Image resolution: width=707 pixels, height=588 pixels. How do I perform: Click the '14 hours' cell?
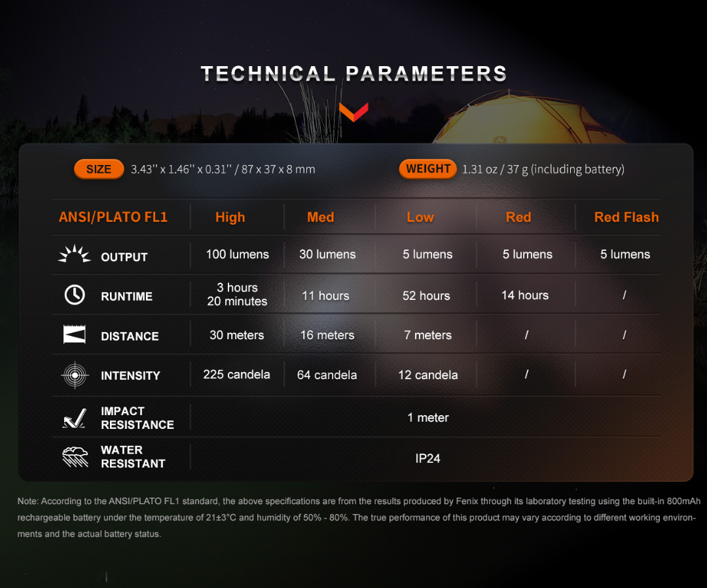525,295
